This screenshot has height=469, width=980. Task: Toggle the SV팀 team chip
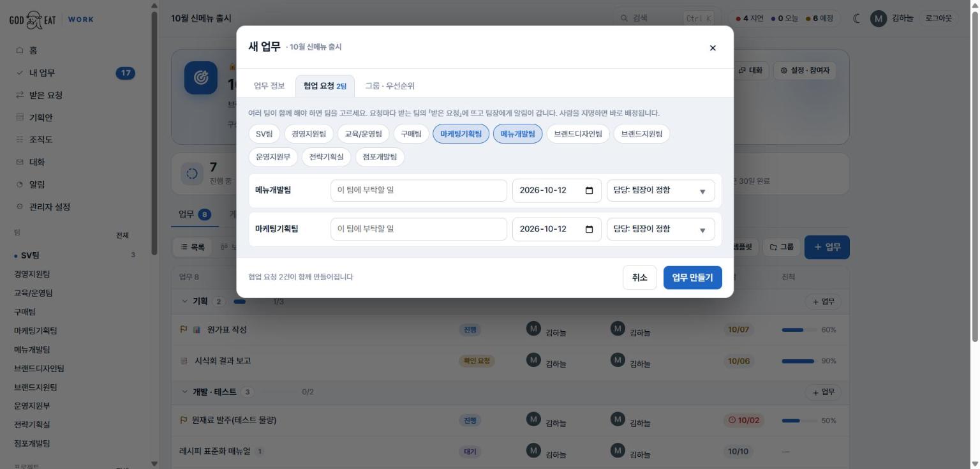point(264,134)
